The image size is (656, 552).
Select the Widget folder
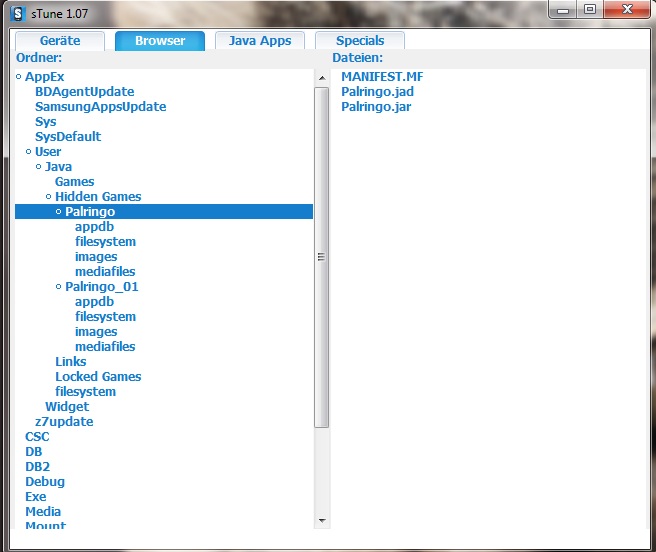[67, 407]
